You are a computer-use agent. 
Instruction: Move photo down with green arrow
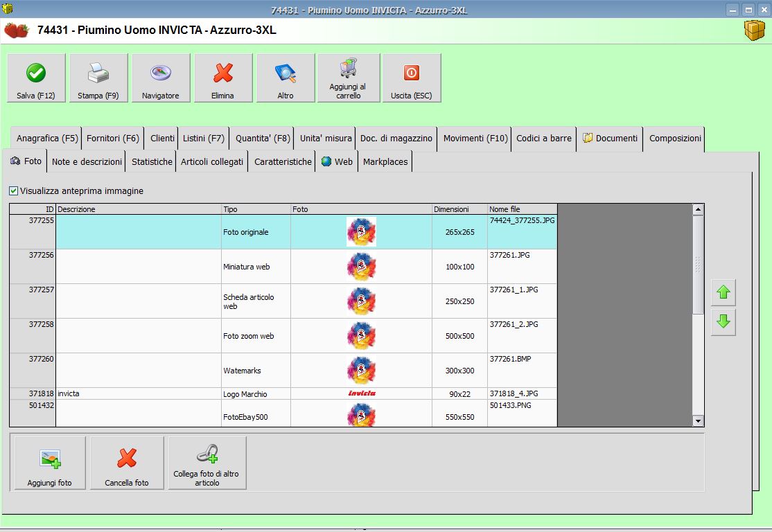point(723,322)
